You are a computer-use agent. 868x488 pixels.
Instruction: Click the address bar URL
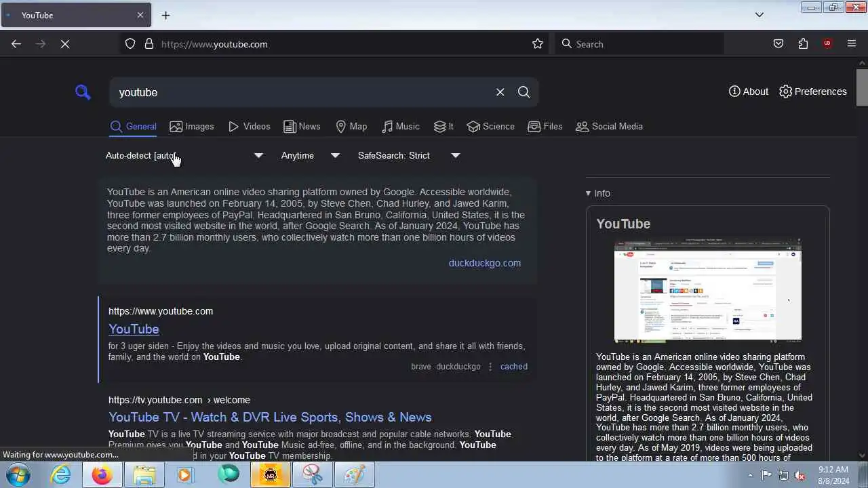pyautogui.click(x=214, y=44)
